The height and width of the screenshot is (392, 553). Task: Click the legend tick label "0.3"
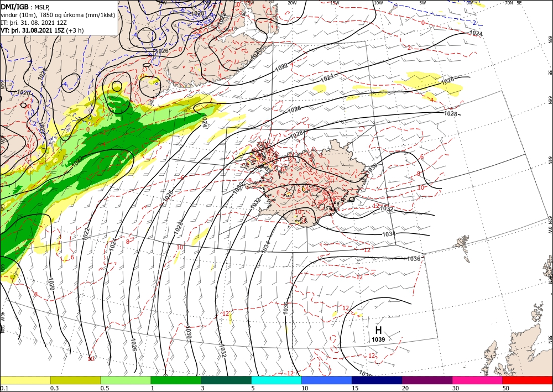(54, 388)
